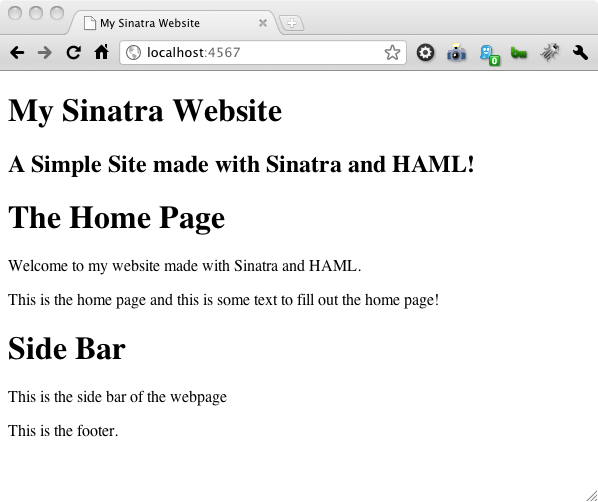The width and height of the screenshot is (598, 502).
Task: Close the My Sinatra Website tab
Action: (x=262, y=23)
